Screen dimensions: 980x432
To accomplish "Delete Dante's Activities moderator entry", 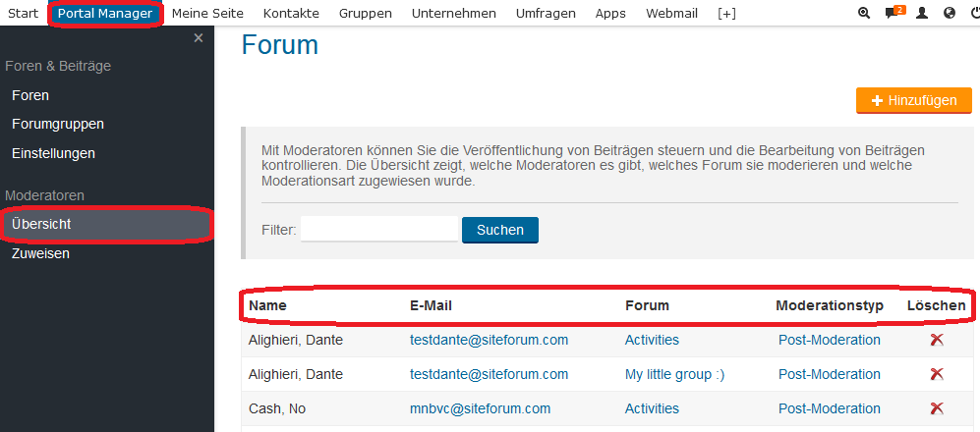I will point(937,340).
